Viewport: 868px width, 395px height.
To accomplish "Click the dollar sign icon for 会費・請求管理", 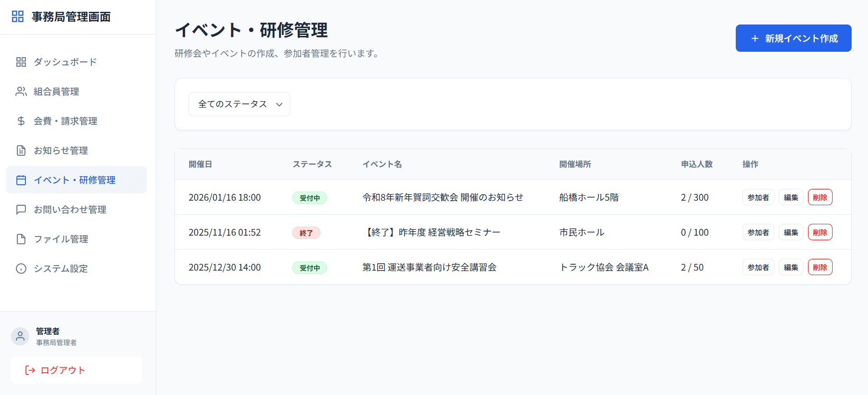I will click(x=21, y=121).
